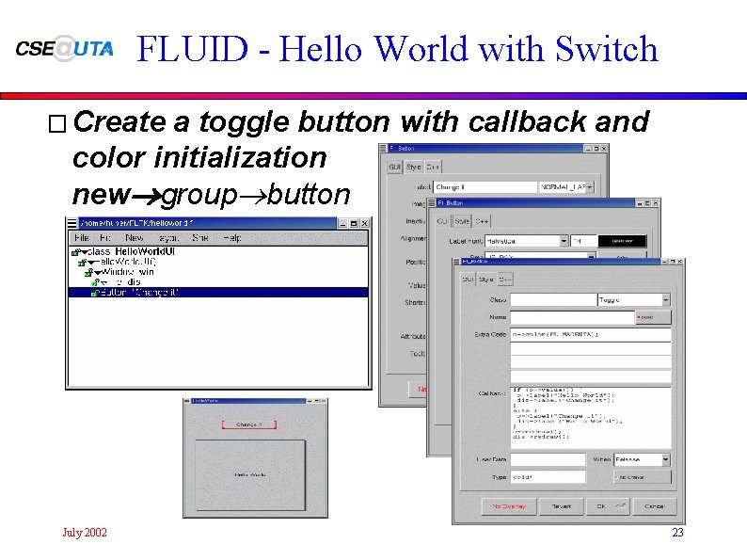Collapse the dis group tree node
Image resolution: width=747 pixels, height=560 pixels.
(103, 282)
